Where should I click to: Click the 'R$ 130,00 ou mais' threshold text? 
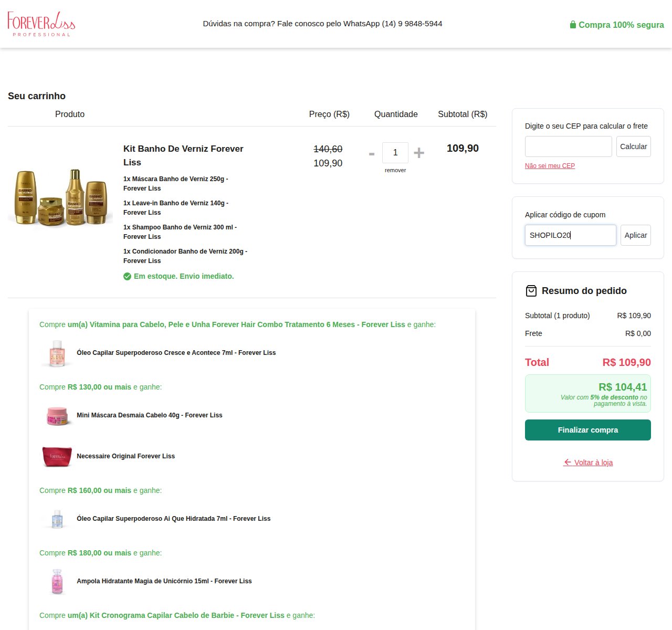pyautogui.click(x=99, y=387)
